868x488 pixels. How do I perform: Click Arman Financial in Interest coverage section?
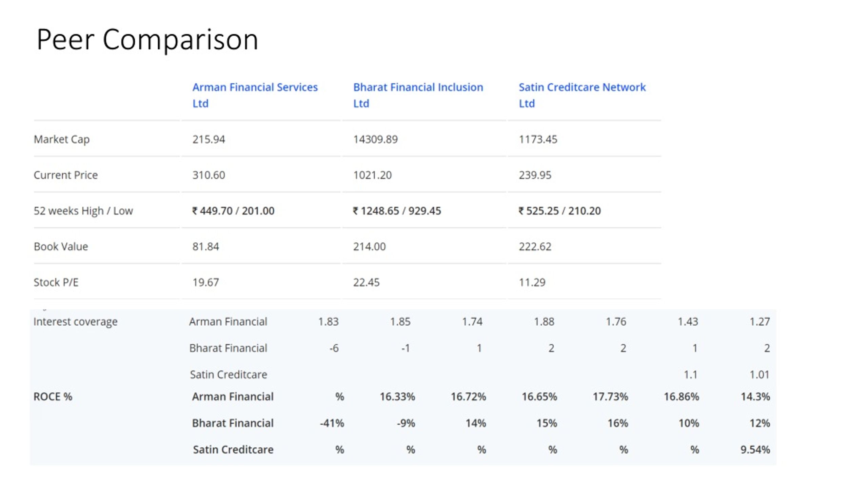click(x=228, y=322)
